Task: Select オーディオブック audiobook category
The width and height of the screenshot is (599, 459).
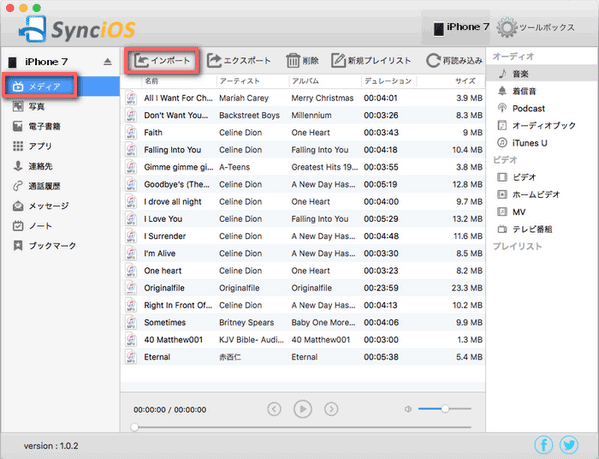Action: [536, 126]
